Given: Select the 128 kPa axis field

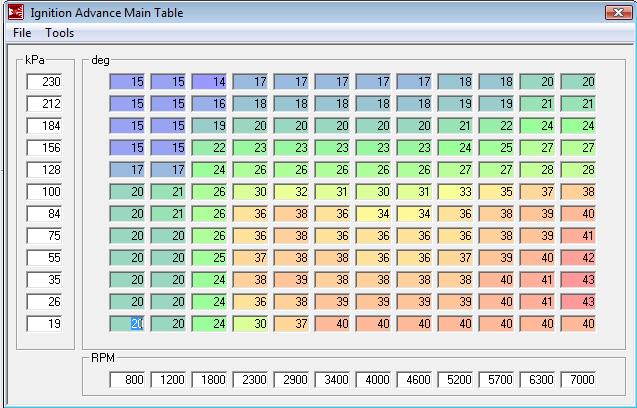Looking at the screenshot, I should (44, 169).
